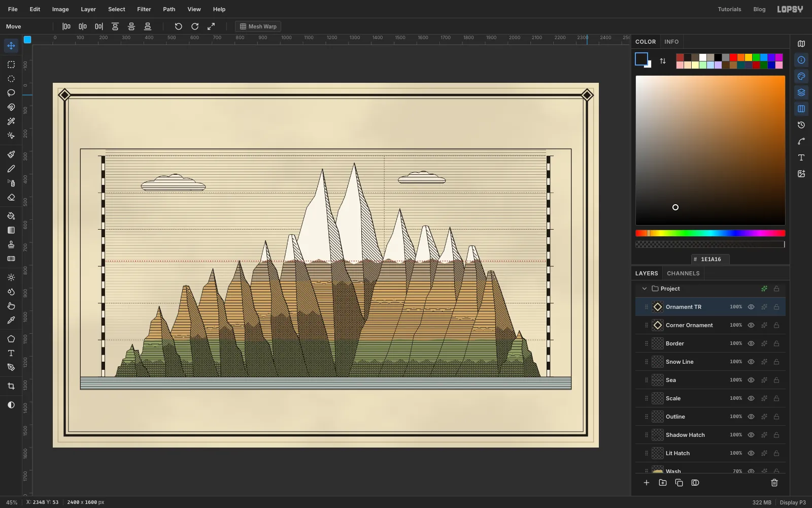Lock the Sea layer
This screenshot has height=508, width=812.
[776, 380]
